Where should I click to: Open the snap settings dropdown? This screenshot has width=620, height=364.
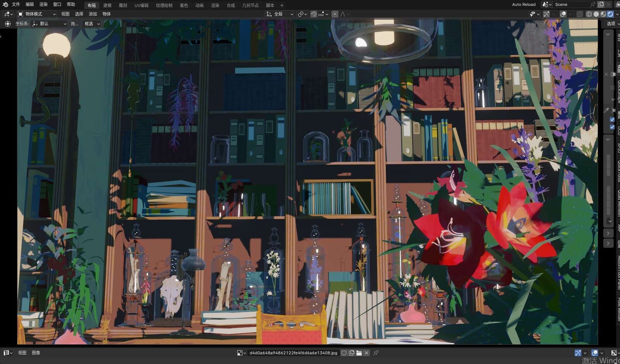(x=323, y=14)
